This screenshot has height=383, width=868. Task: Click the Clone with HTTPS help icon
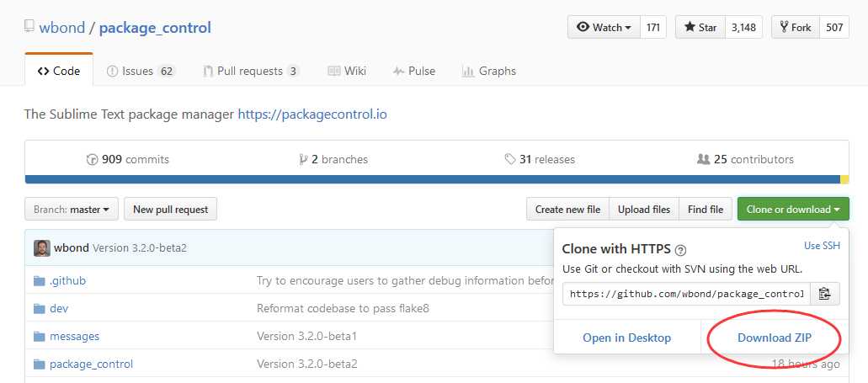[681, 250]
